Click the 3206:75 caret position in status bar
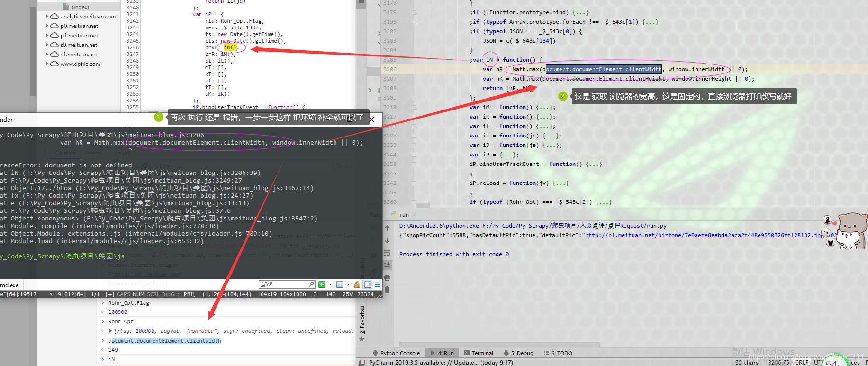868x366 pixels. pyautogui.click(x=778, y=362)
